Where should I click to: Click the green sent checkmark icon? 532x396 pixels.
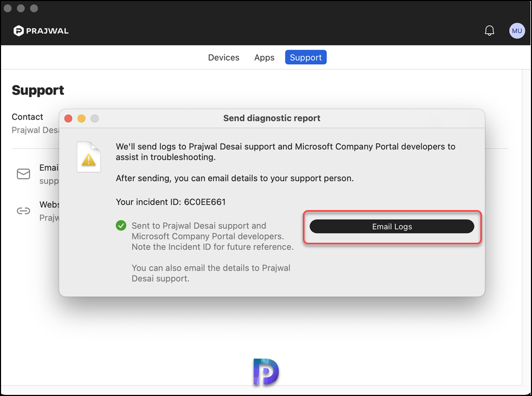pyautogui.click(x=121, y=225)
